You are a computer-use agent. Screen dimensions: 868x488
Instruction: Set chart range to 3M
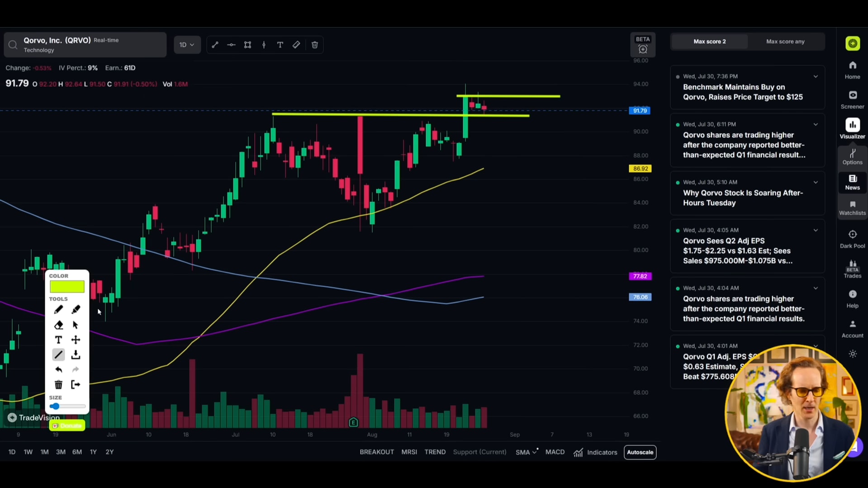coord(61,452)
